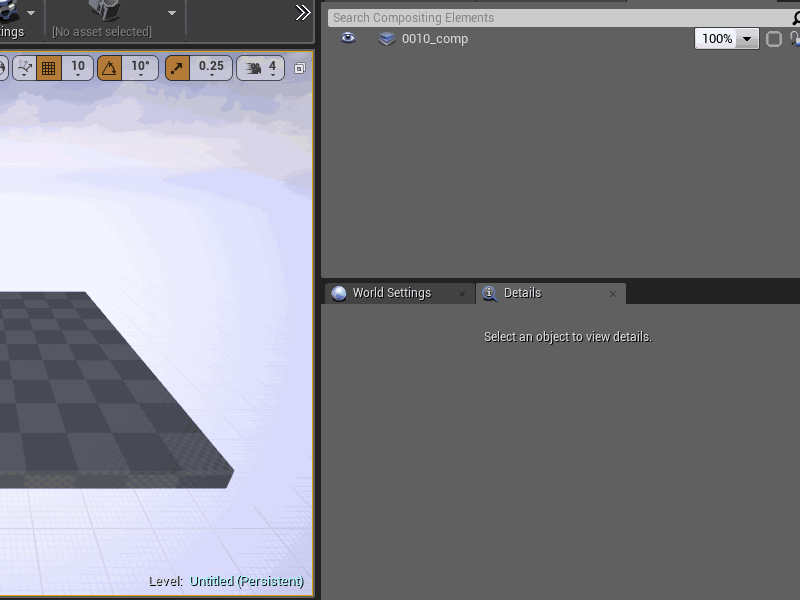Hide the 0010_comp compositing element
The width and height of the screenshot is (800, 600).
(x=346, y=39)
